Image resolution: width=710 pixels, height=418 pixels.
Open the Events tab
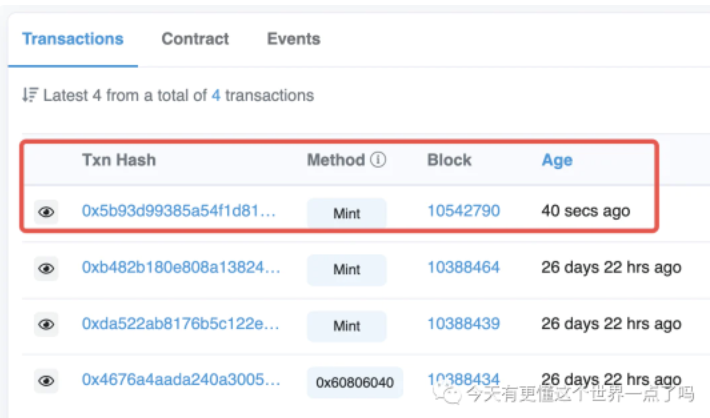[293, 39]
